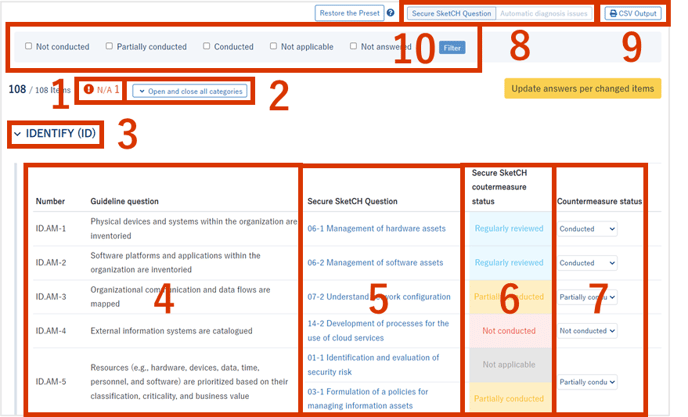Image resolution: width=688 pixels, height=417 pixels.
Task: Click the CSV Output button
Action: pos(633,14)
